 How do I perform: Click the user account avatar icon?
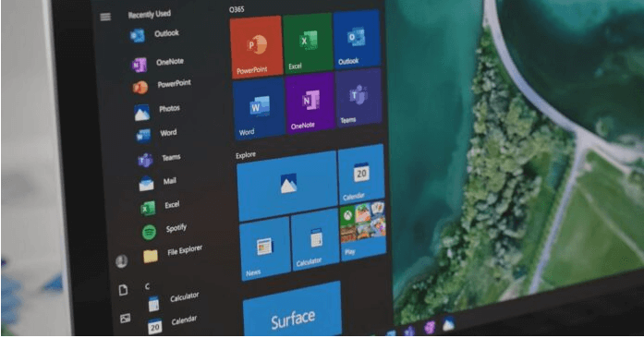pyautogui.click(x=121, y=261)
